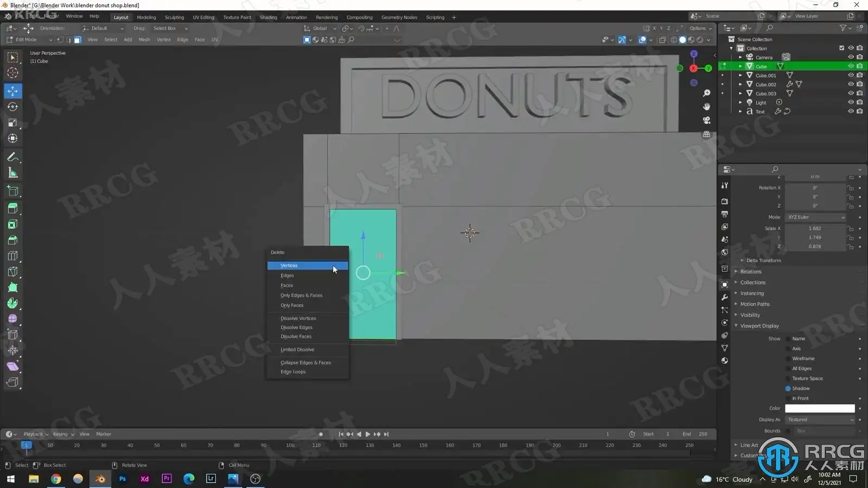The height and width of the screenshot is (488, 868).
Task: Enable the In Front checkbox
Action: 788,398
